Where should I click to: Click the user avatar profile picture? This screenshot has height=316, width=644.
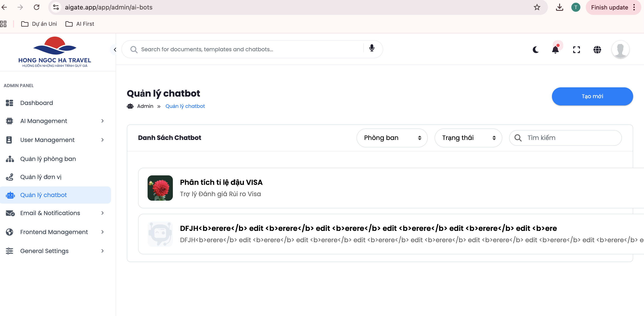620,49
